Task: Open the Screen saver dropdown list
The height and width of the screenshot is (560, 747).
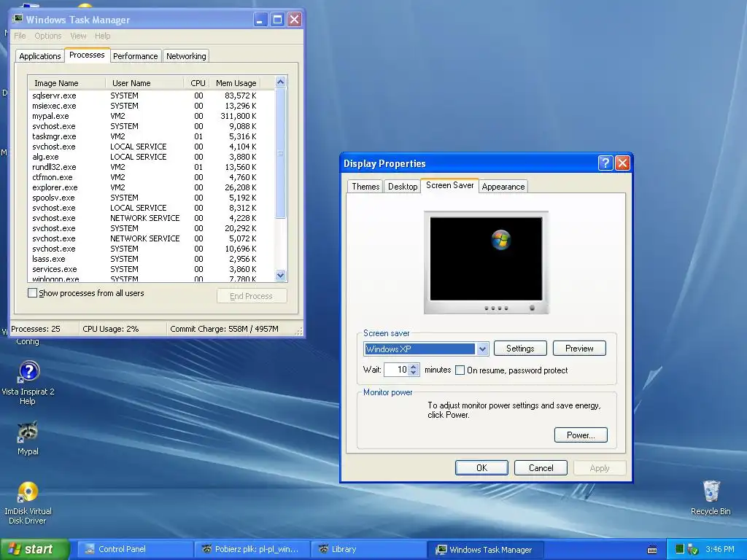Action: 482,349
